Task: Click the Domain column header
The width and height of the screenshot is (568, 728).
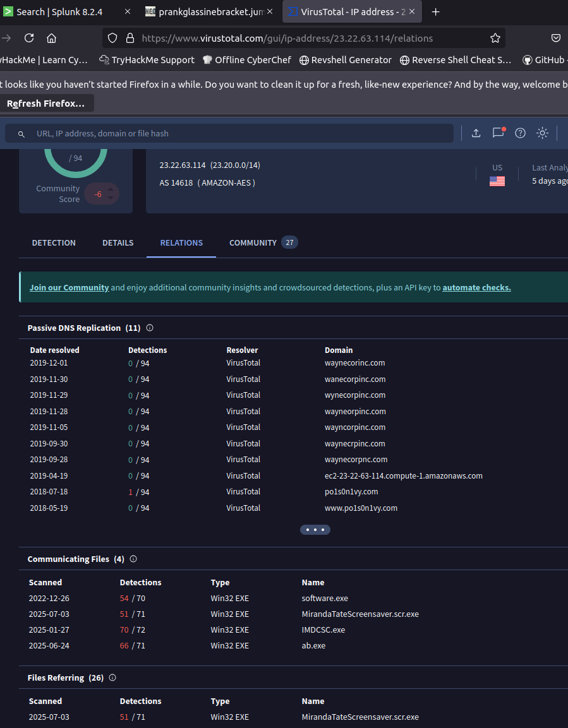Action: (339, 350)
